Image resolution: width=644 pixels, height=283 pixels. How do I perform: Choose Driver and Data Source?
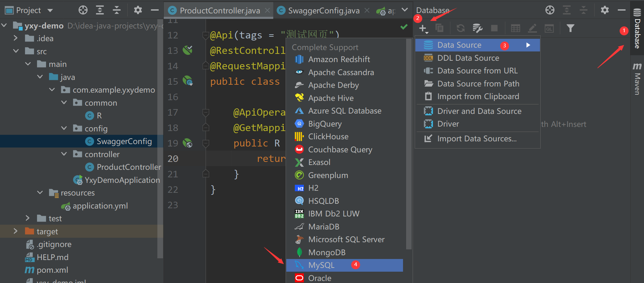[478, 111]
